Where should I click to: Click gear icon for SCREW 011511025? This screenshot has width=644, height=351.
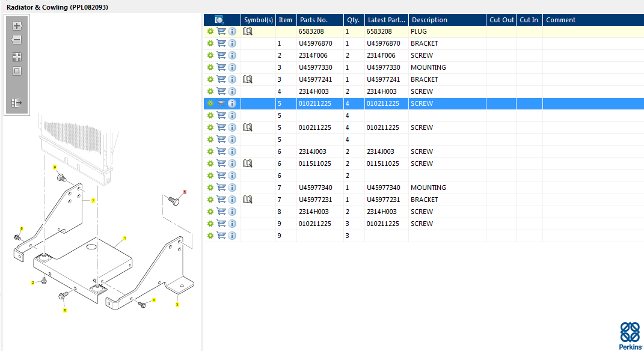click(x=210, y=163)
